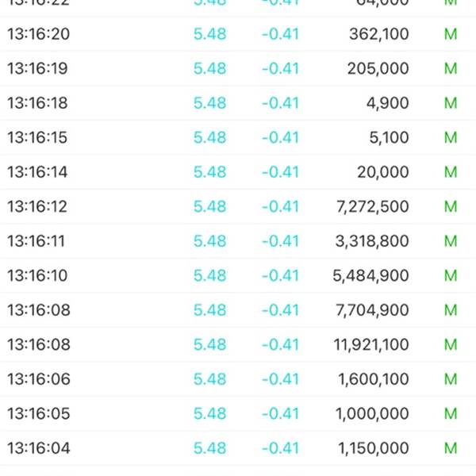This screenshot has height=476, width=476.
Task: Select the 13:16:06 trade row
Action: pyautogui.click(x=238, y=379)
